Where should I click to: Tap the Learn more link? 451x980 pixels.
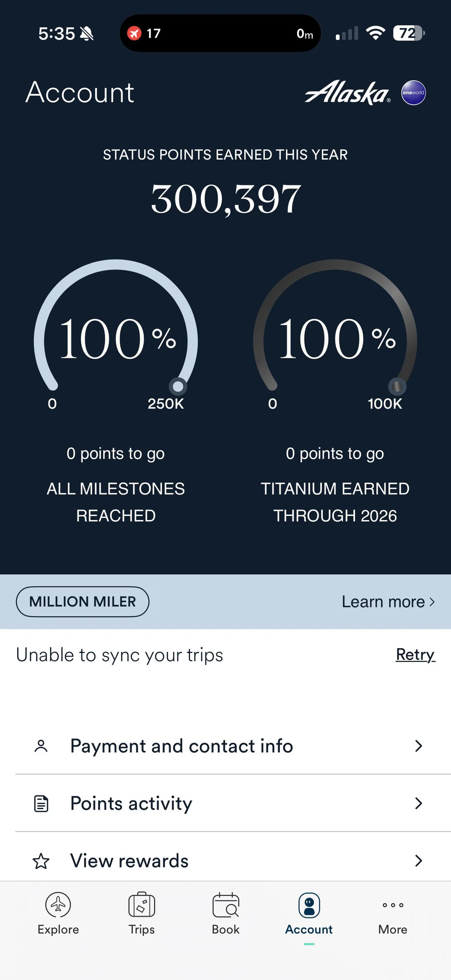388,602
